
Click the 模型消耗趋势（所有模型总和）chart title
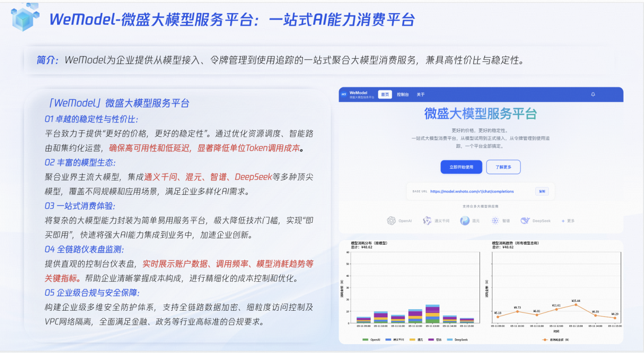point(516,243)
